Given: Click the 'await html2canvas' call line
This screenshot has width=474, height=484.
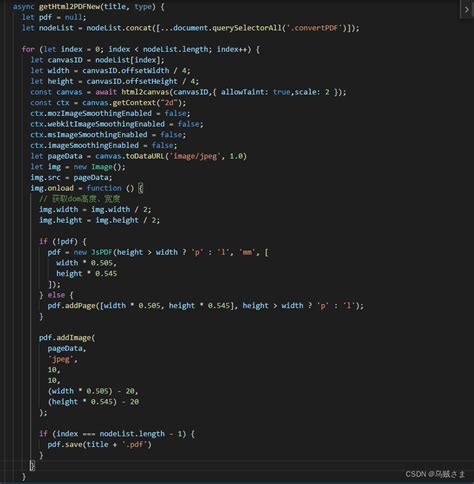Looking at the screenshot, I should coord(188,92).
